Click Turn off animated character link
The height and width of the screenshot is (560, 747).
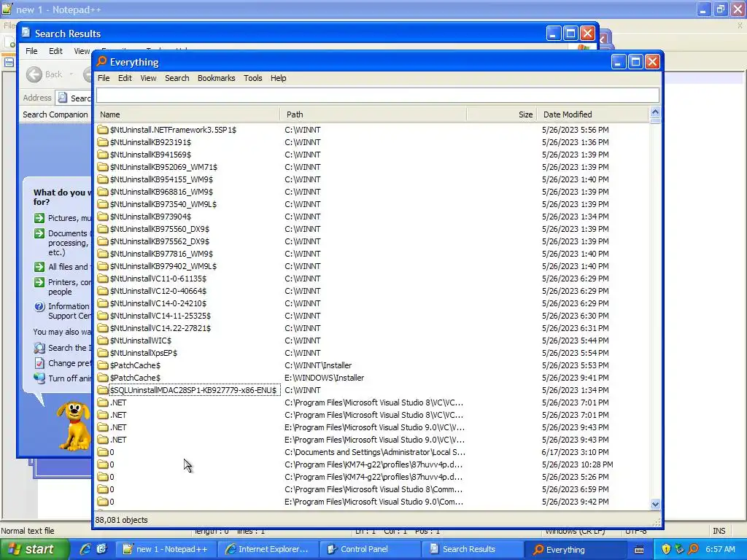pyautogui.click(x=69, y=378)
